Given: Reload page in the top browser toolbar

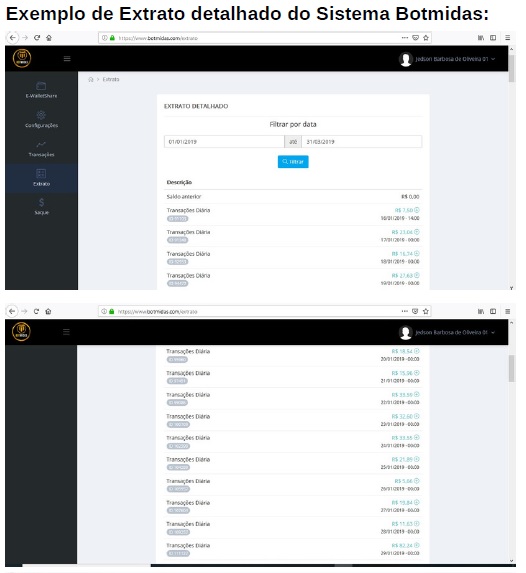Looking at the screenshot, I should click(37, 38).
